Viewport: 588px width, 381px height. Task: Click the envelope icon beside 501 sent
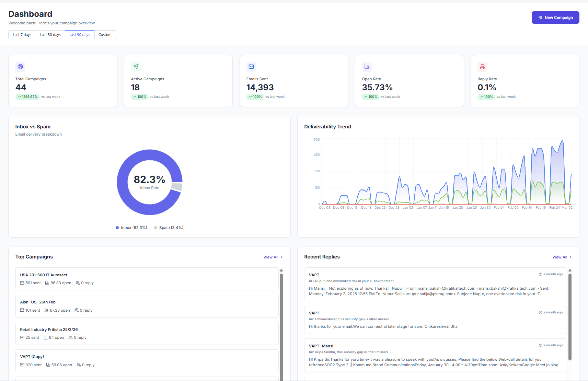coord(22,283)
